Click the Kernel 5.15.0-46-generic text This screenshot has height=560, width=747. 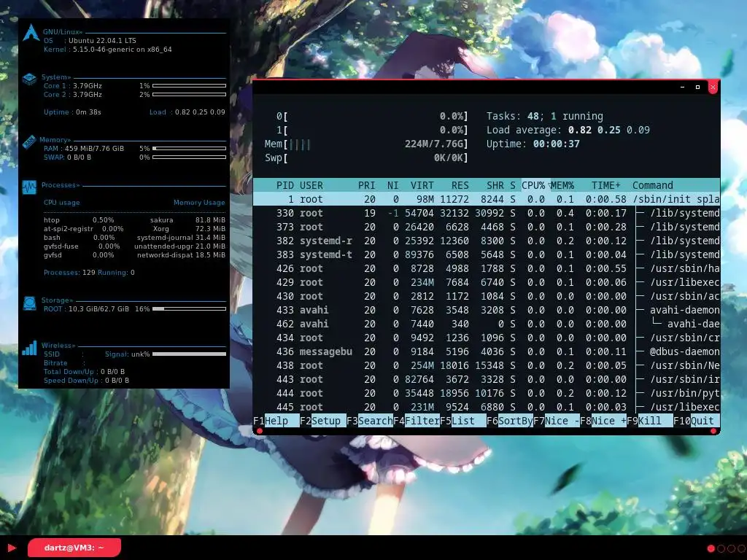[108, 49]
